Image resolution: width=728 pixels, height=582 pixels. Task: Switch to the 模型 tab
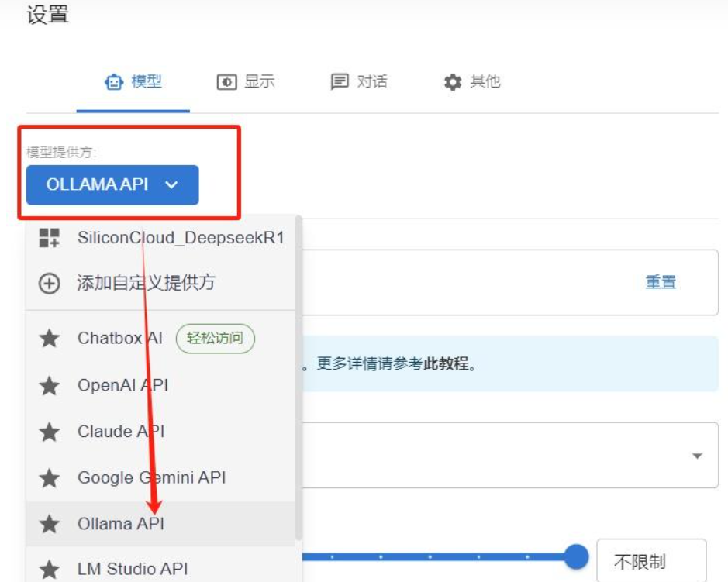(x=133, y=82)
